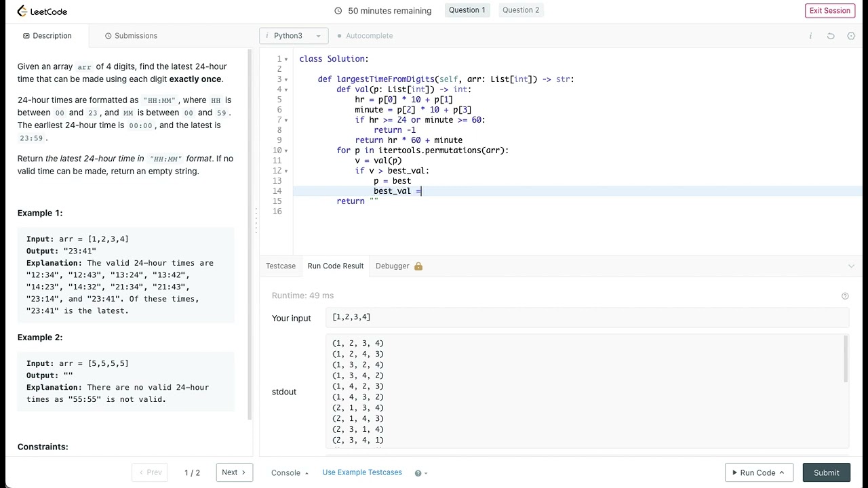The image size is (868, 488).
Task: Click the stdout output scrollbar
Action: pyautogui.click(x=846, y=359)
